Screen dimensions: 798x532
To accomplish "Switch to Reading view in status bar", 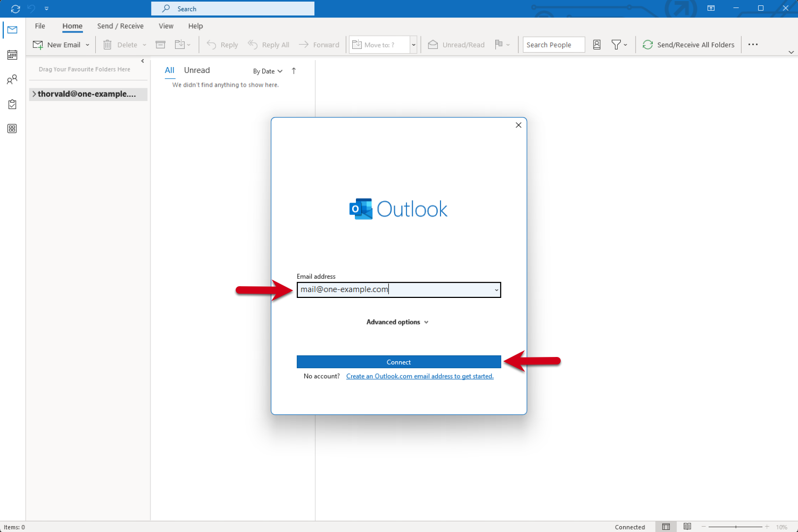I will (x=687, y=526).
